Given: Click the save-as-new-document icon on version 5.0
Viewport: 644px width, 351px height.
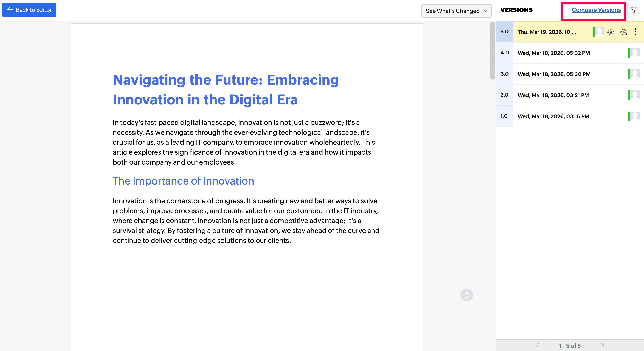Looking at the screenshot, I should 623,32.
